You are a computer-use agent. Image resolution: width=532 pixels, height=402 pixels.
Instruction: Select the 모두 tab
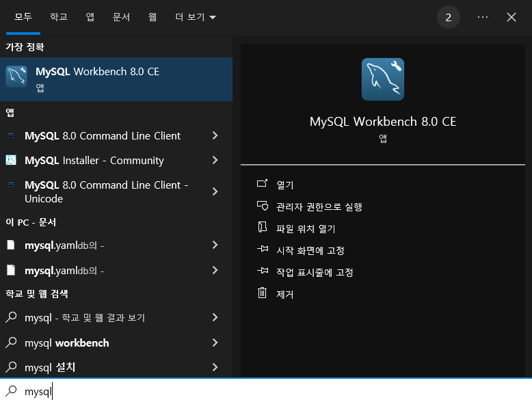click(x=23, y=17)
